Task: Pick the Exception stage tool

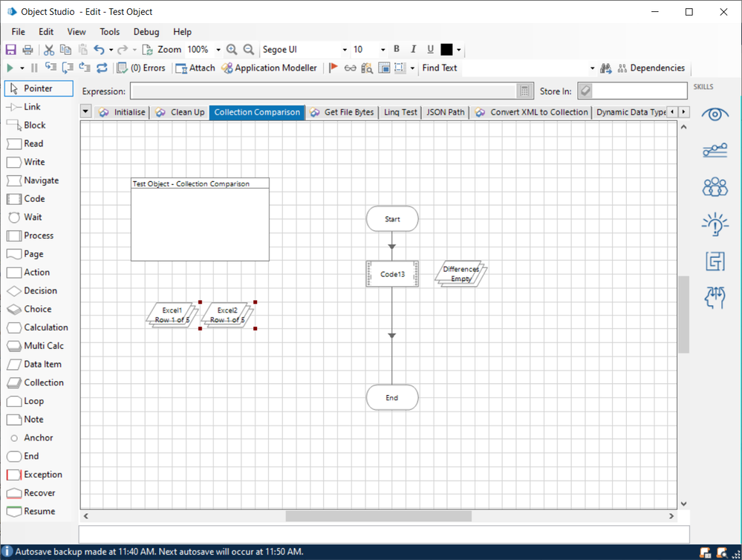Action: coord(34,475)
